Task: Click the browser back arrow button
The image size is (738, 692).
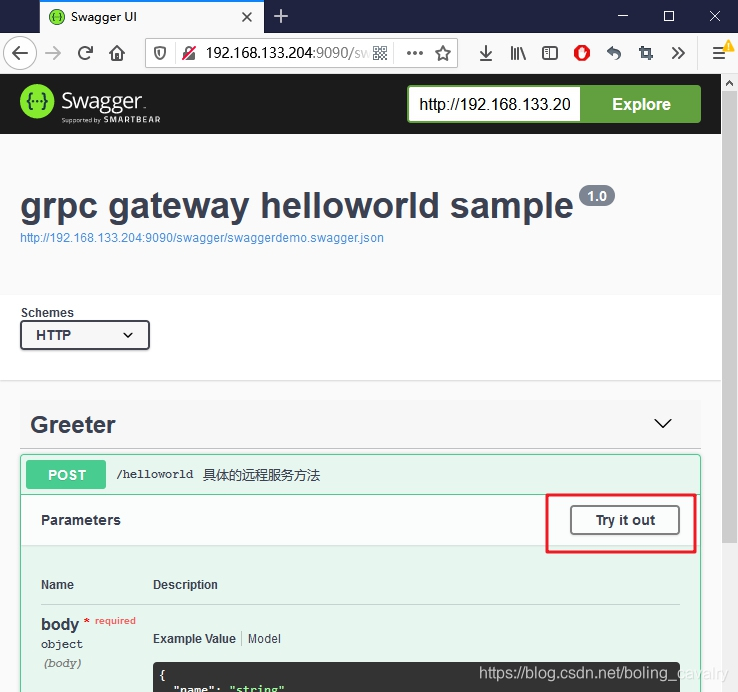Action: pyautogui.click(x=20, y=53)
